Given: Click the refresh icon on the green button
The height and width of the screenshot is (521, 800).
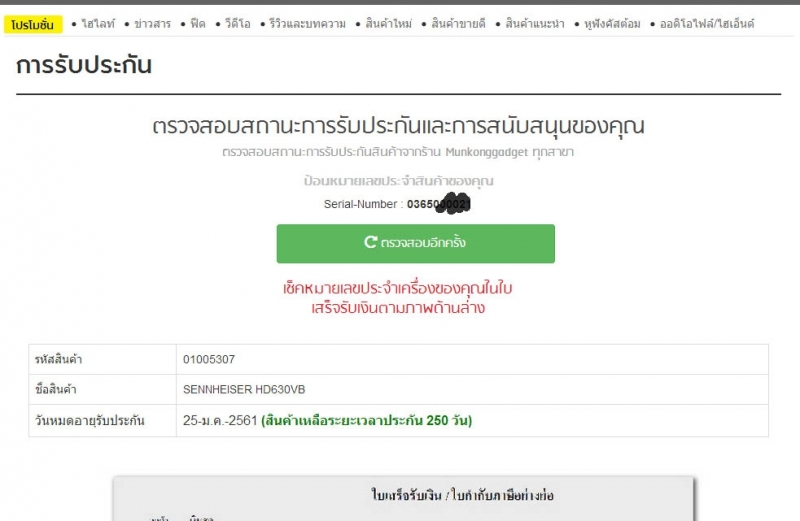Looking at the screenshot, I should click(x=371, y=243).
